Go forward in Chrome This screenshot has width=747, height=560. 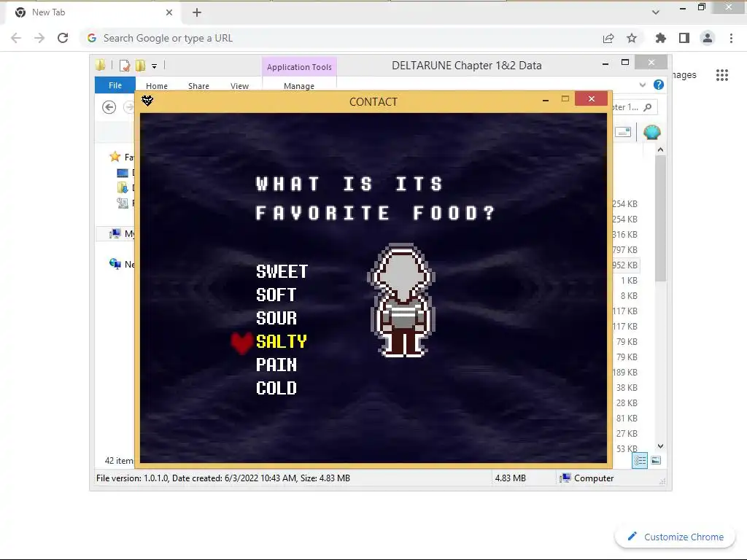coord(39,38)
